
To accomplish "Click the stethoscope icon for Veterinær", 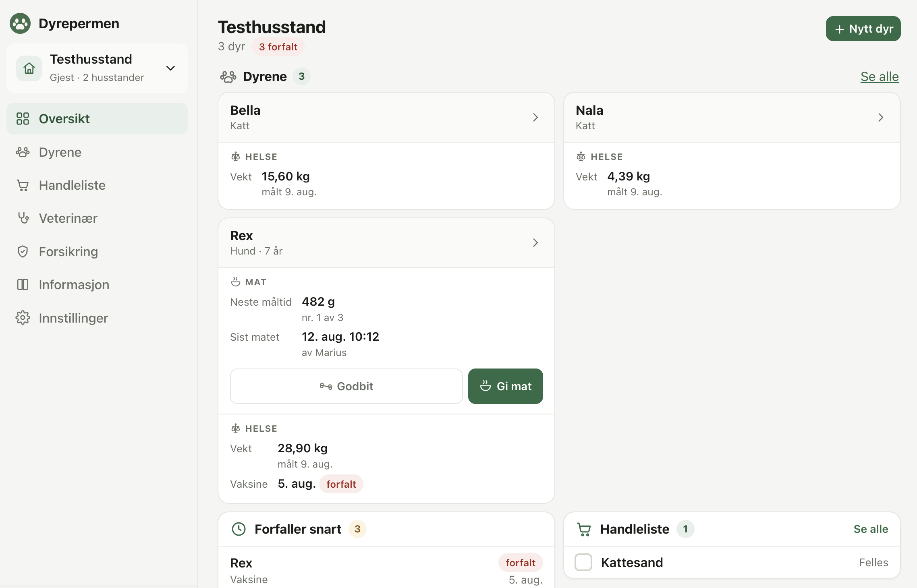I will click(23, 218).
